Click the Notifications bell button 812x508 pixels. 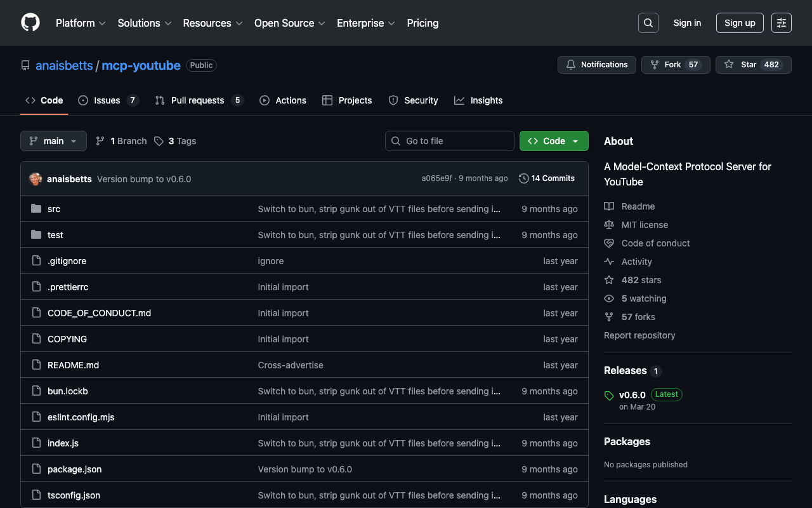596,65
